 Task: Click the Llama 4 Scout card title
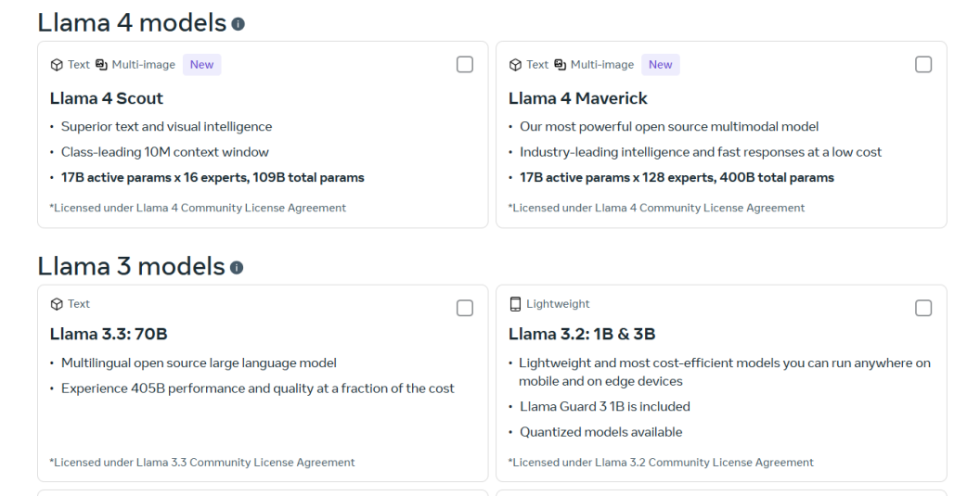(106, 98)
